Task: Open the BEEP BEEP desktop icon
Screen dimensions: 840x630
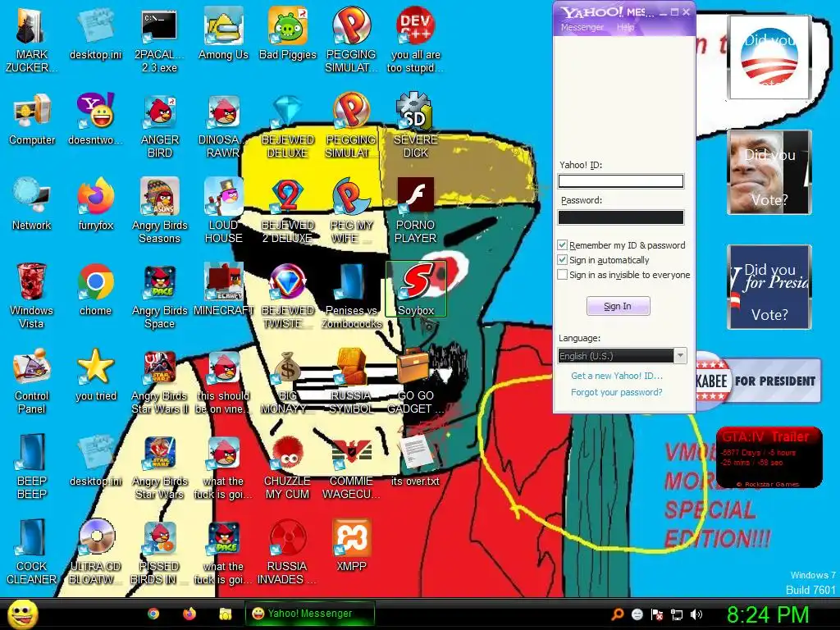Action: (32, 467)
